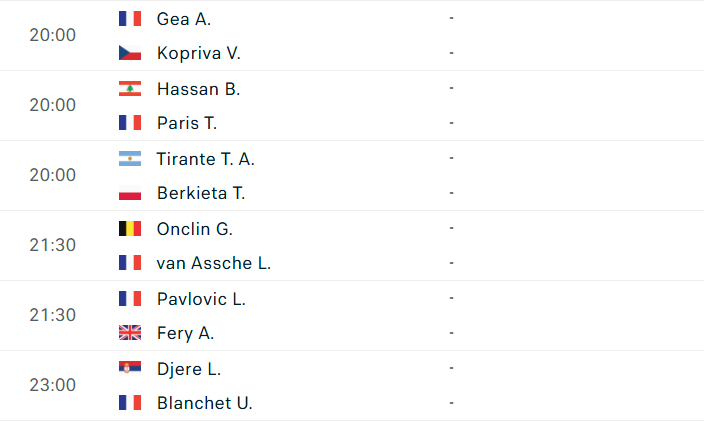This screenshot has height=423, width=704.
Task: Click the 20:00 time of Hassan match
Action: coord(52,105)
